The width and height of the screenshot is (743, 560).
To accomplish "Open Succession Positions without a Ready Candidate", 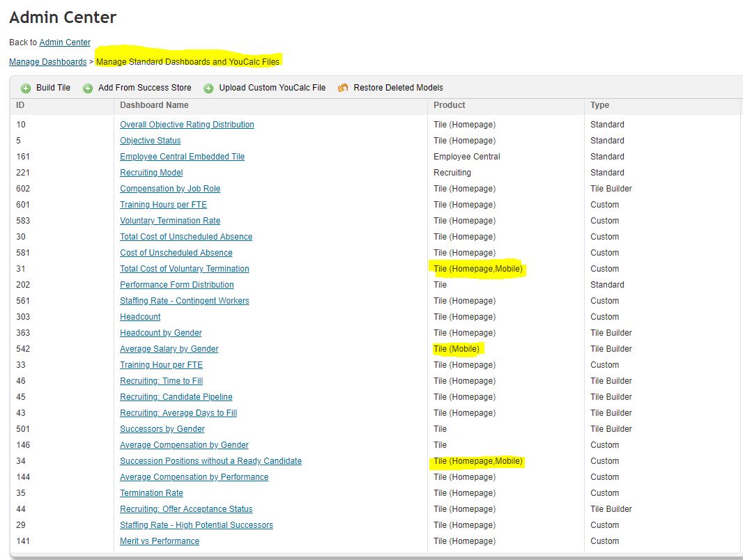I will pos(210,461).
